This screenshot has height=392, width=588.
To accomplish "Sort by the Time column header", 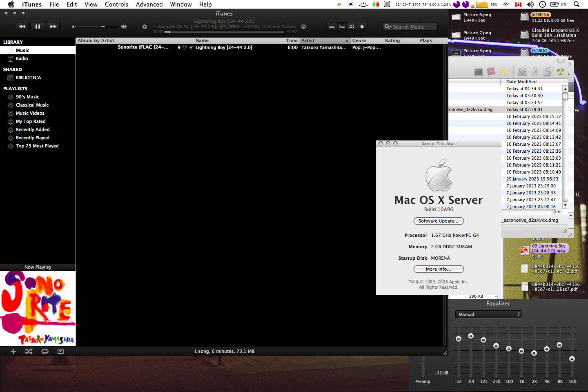I will [x=292, y=40].
